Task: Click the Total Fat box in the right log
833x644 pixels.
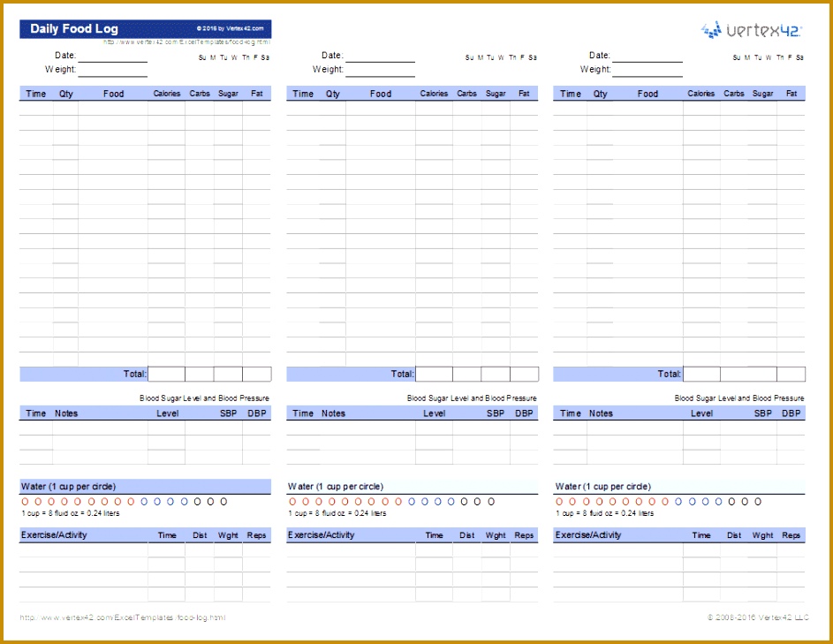Action: click(791, 374)
